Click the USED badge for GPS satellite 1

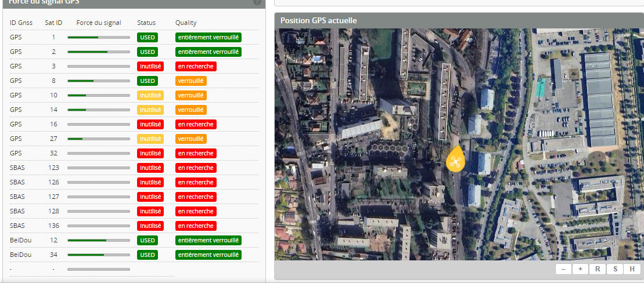click(x=147, y=37)
